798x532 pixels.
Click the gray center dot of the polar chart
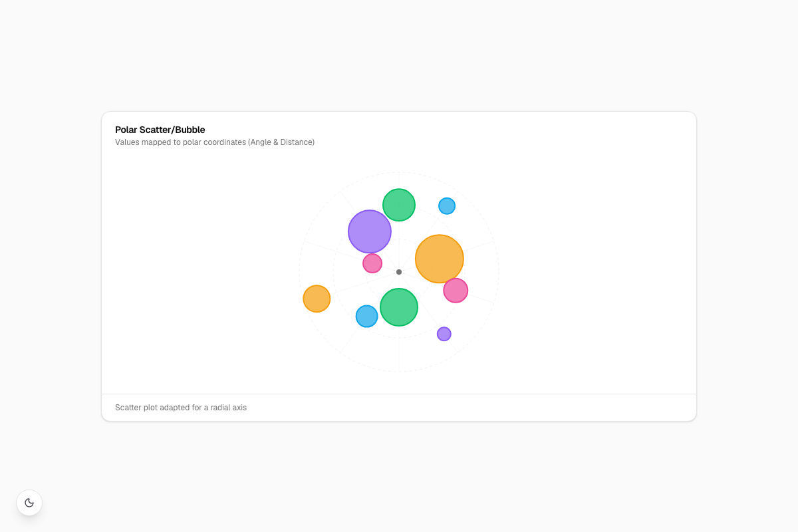pyautogui.click(x=399, y=272)
